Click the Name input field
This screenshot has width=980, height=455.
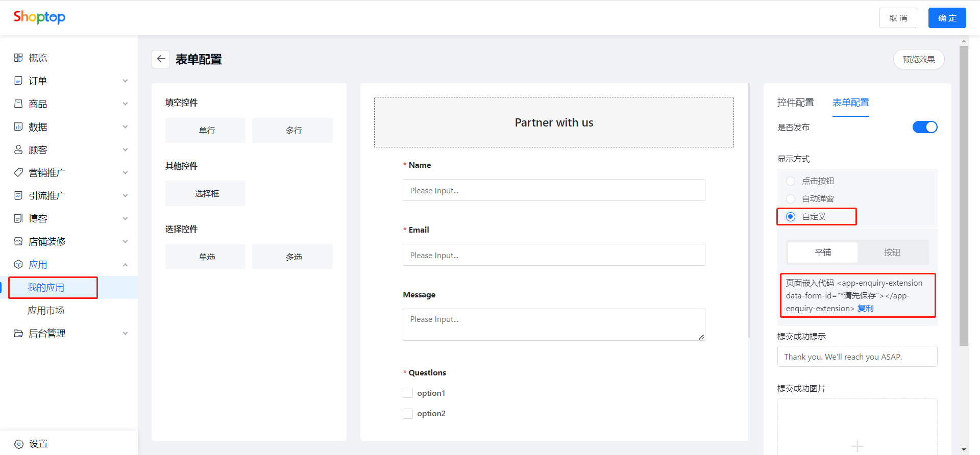554,190
